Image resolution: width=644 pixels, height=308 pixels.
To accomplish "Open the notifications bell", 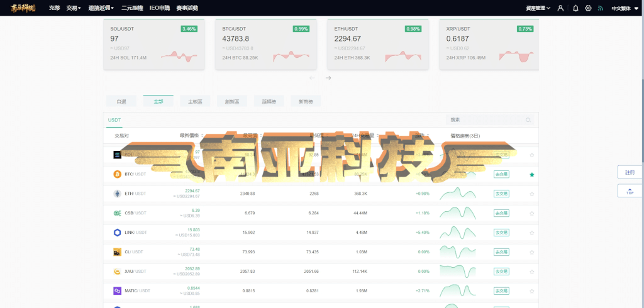I will coord(575,8).
